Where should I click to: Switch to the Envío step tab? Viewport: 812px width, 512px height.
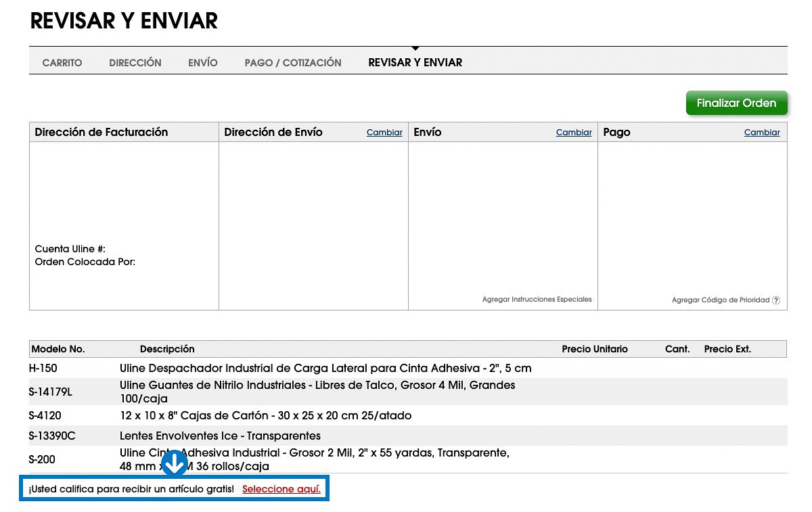click(203, 63)
